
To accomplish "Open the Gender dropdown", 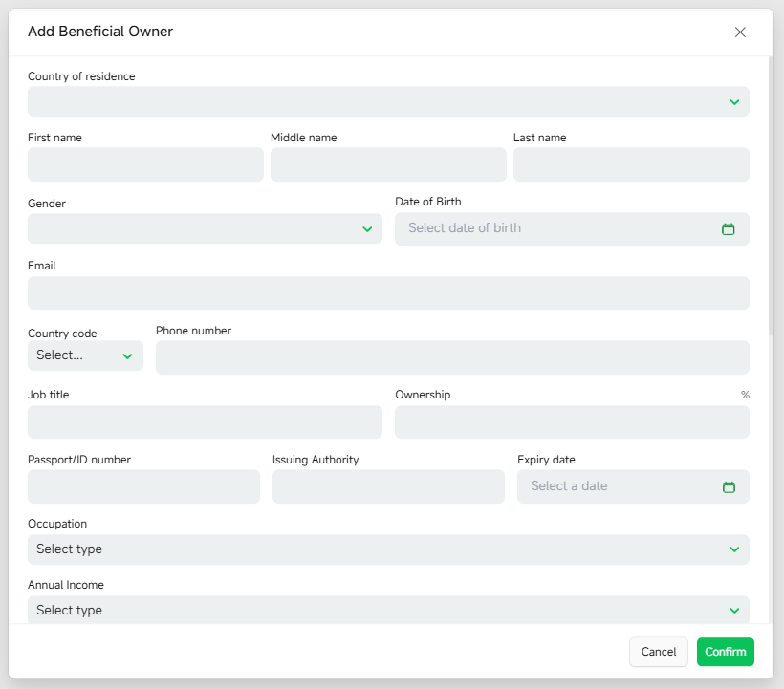I will pyautogui.click(x=205, y=228).
